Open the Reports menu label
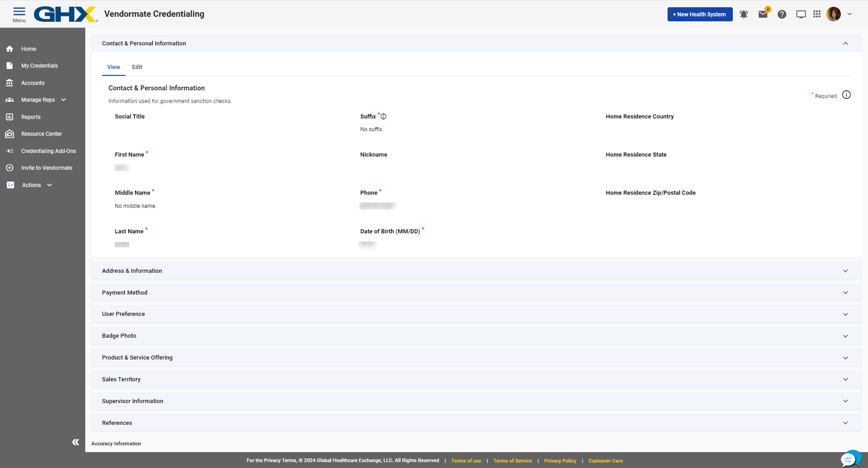The image size is (868, 468). [x=31, y=117]
